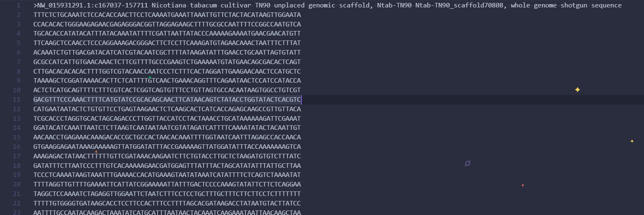Click line number 23 in the gutter
Screen dimensions: 644x215
coord(17,213)
